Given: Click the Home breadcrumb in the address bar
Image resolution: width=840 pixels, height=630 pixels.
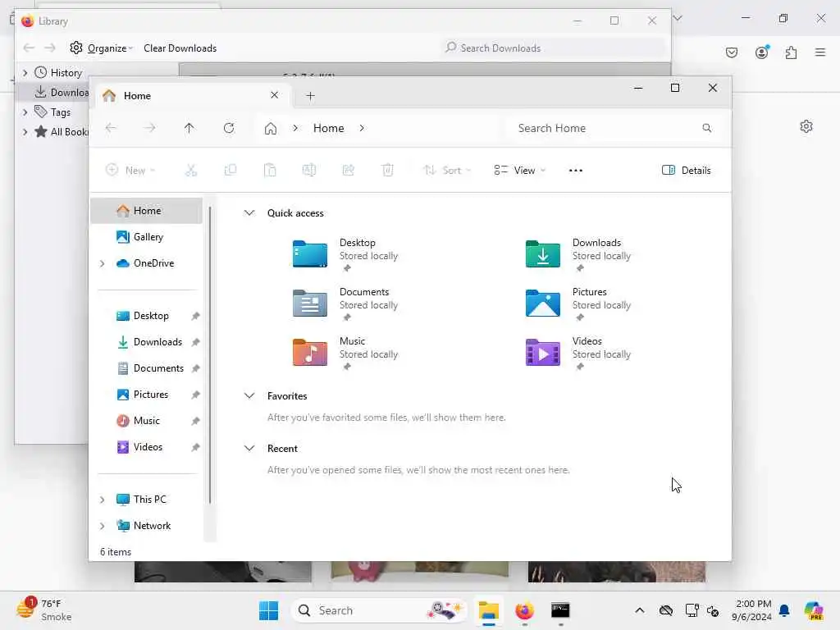Looking at the screenshot, I should coord(328,128).
